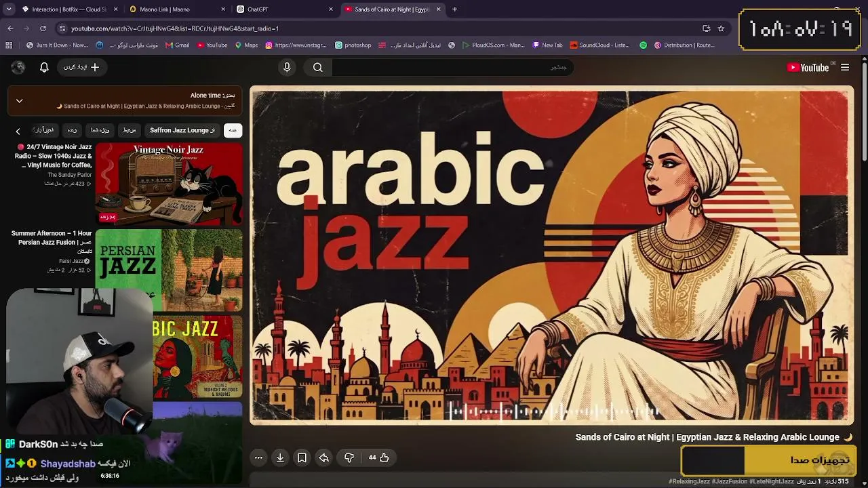Save the video with the bookmark icon
This screenshot has width=868, height=488.
click(302, 457)
